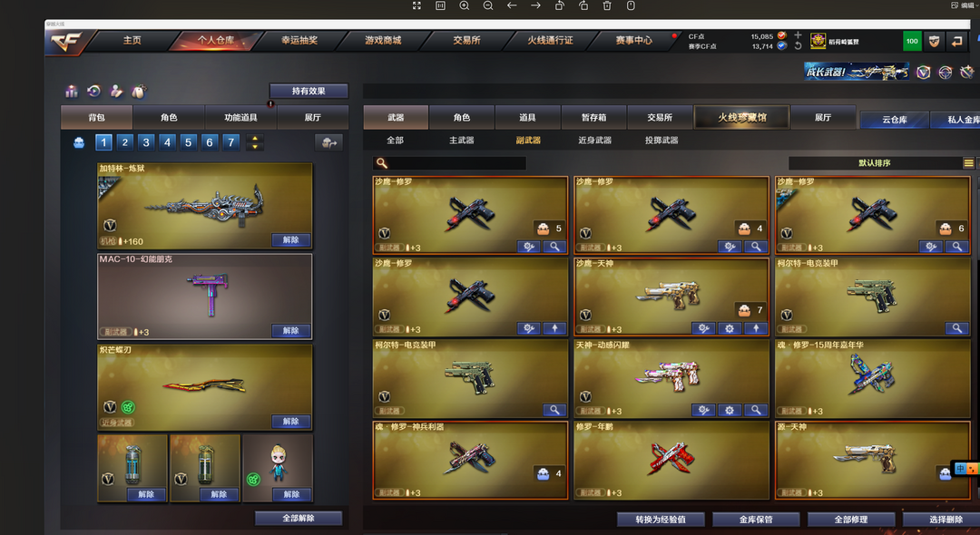Click the 转换为经验值 button
Image resolution: width=980 pixels, height=535 pixels.
(661, 520)
